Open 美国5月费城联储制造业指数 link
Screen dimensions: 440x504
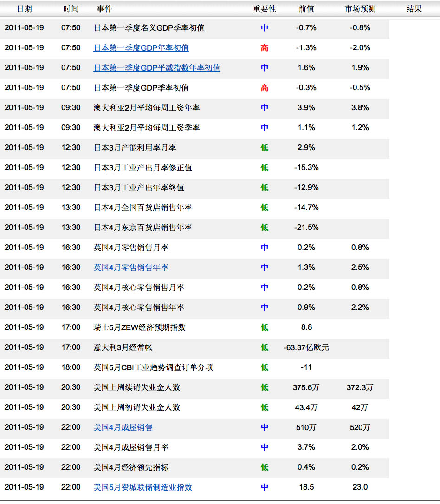[142, 487]
